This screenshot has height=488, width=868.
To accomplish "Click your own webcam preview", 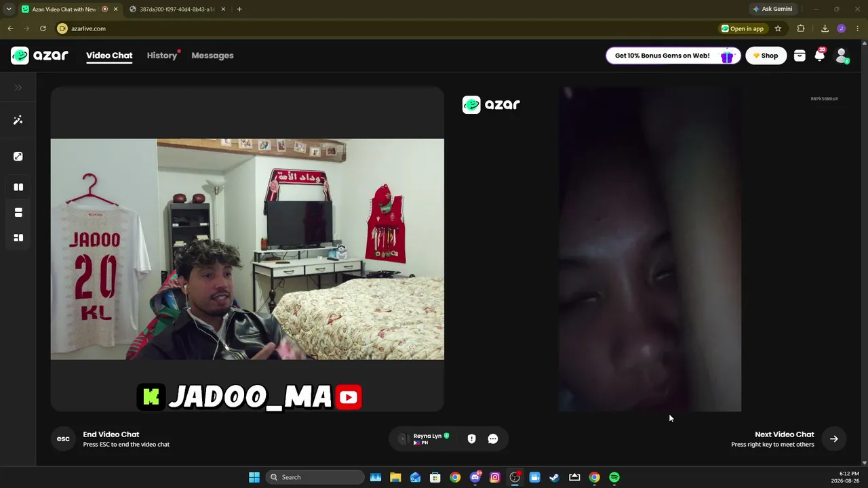I will [248, 249].
